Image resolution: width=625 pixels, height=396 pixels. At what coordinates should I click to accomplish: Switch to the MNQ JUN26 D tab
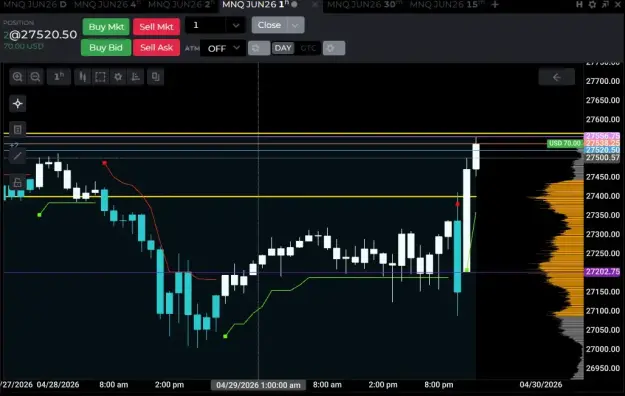point(35,4)
